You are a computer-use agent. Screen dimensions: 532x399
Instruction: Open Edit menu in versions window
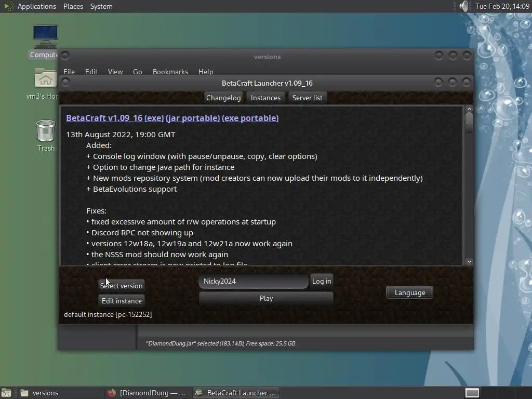[91, 72]
